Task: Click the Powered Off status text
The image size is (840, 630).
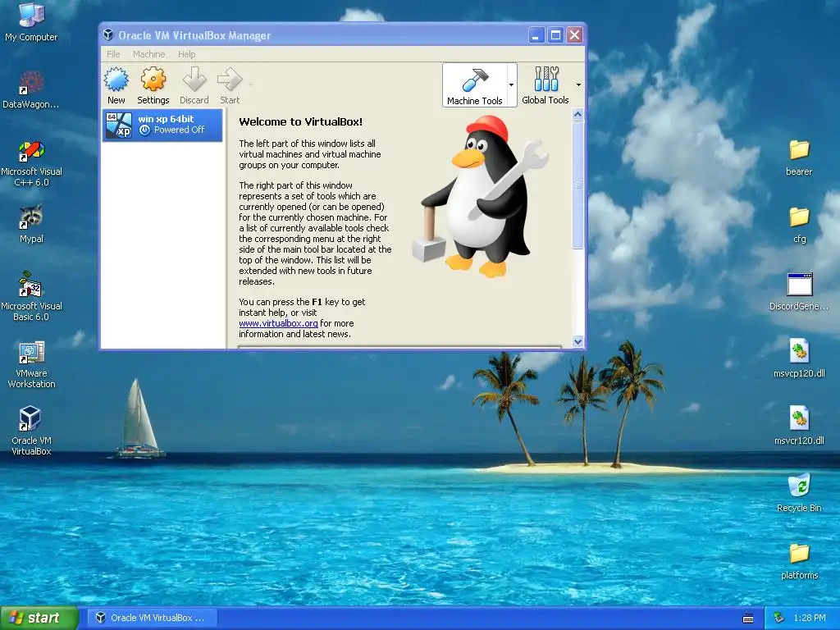Action: pos(180,130)
